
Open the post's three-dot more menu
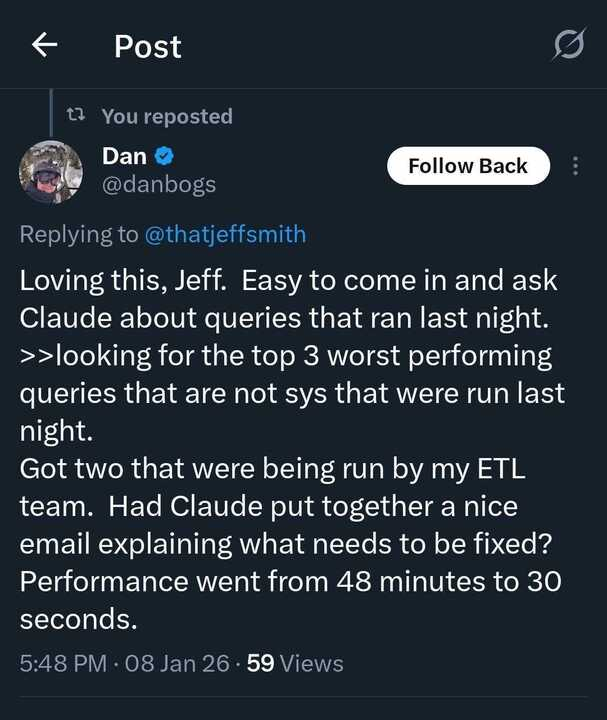[x=575, y=166]
